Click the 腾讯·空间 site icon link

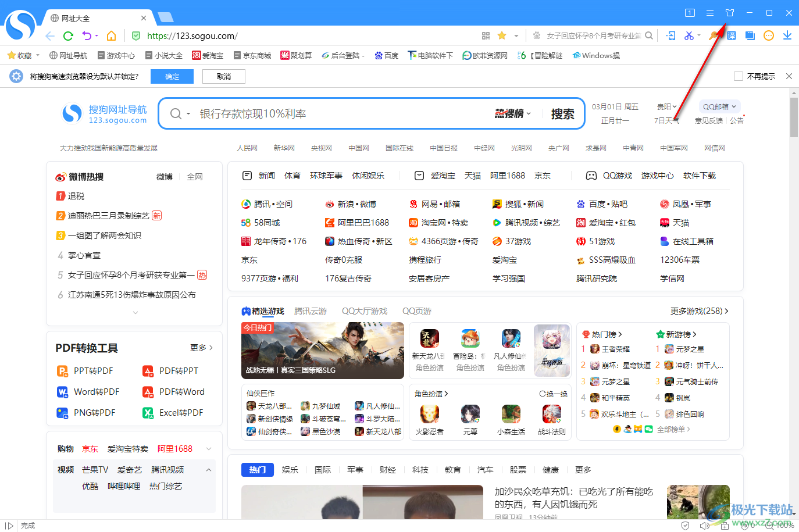[246, 204]
